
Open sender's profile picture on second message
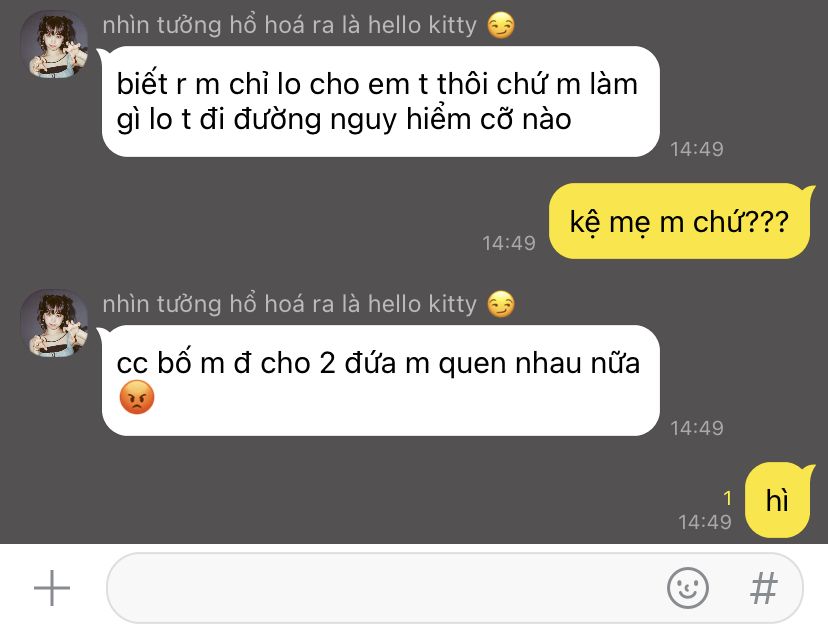54,323
